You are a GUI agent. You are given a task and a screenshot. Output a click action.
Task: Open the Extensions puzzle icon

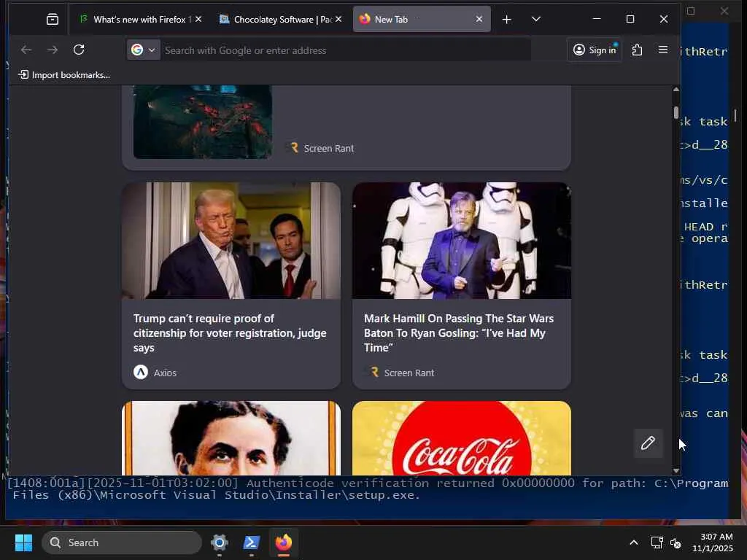click(x=637, y=50)
